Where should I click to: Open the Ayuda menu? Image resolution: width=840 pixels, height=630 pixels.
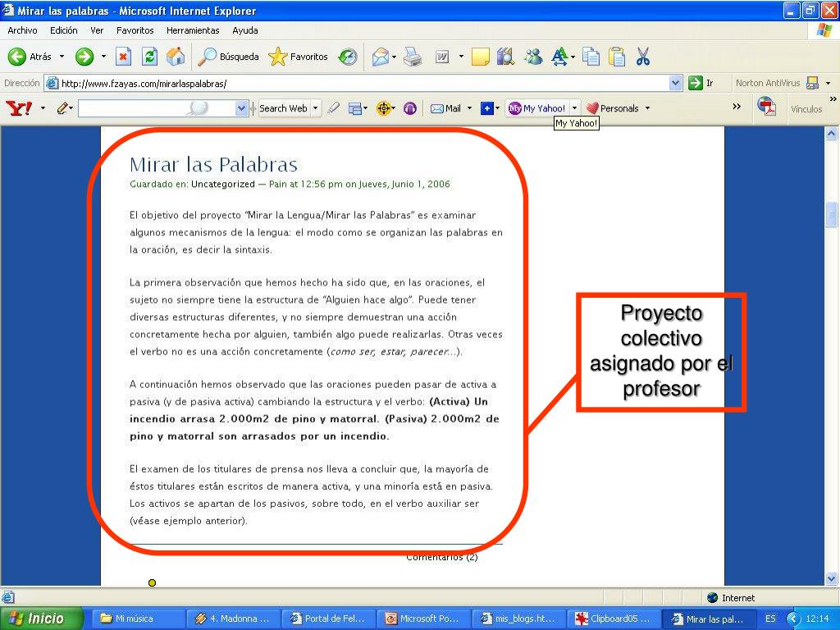tap(244, 30)
